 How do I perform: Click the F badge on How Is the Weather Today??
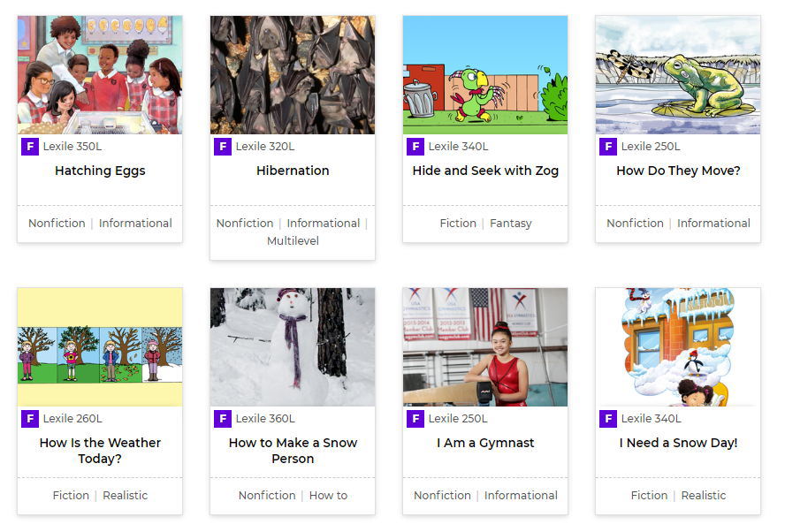pyautogui.click(x=30, y=419)
